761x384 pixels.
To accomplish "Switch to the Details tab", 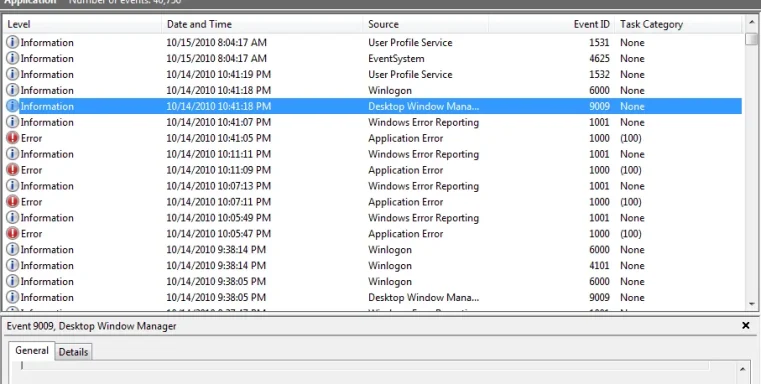I will 73,352.
